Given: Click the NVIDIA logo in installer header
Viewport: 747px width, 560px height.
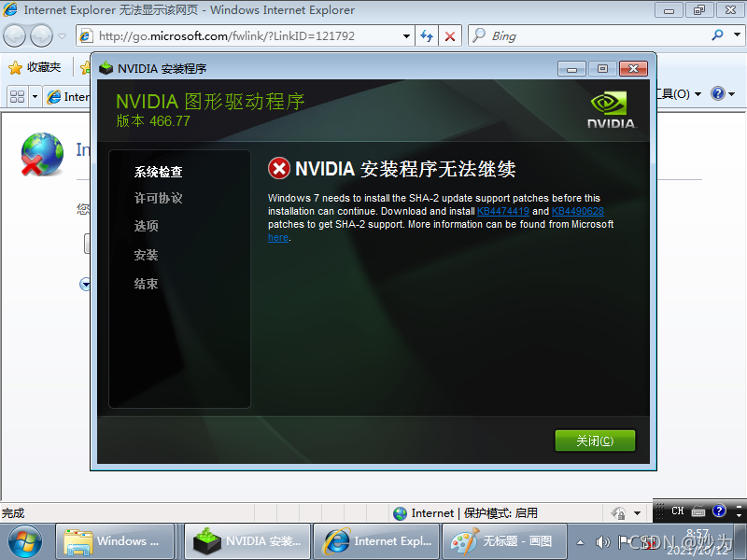Looking at the screenshot, I should point(612,110).
